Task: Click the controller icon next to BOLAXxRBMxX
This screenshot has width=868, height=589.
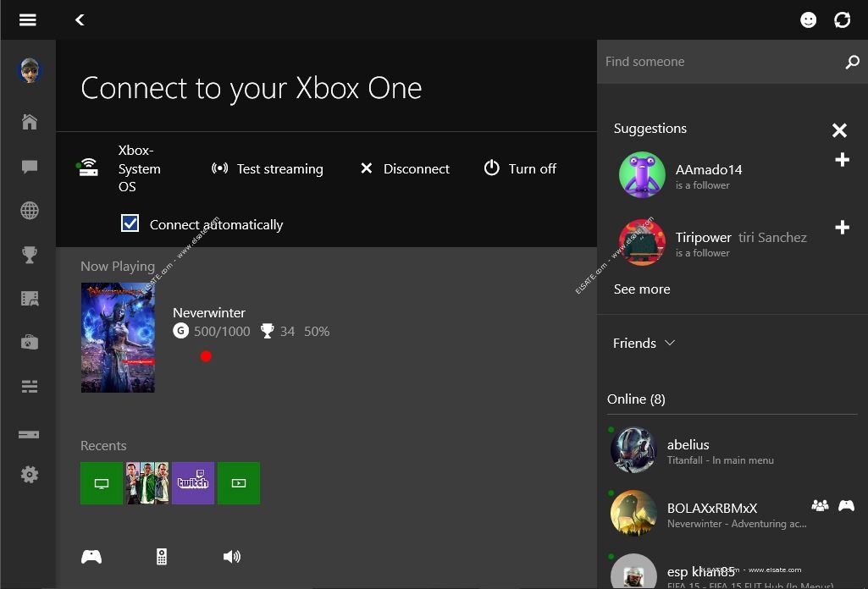Action: click(846, 505)
